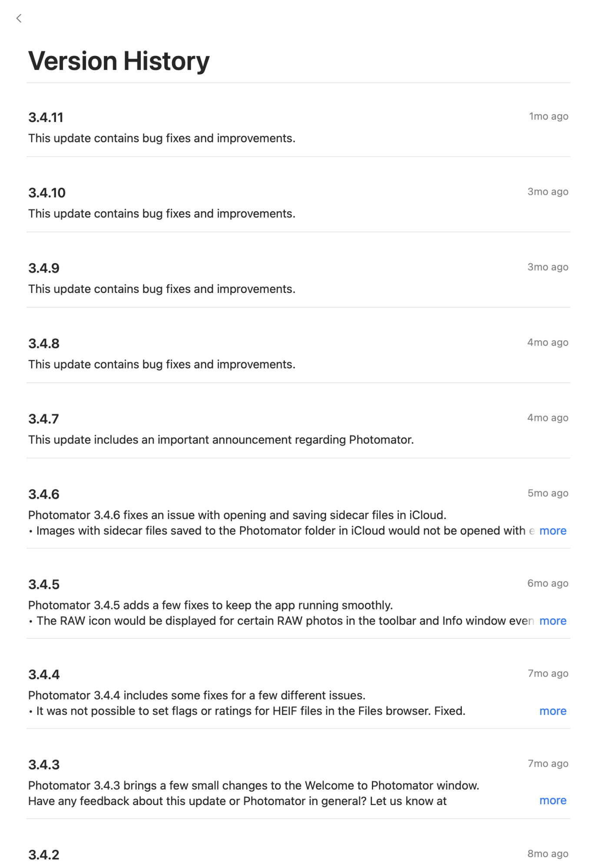589x868 pixels.
Task: Click the 3.4.4 version heading
Action: tap(44, 674)
